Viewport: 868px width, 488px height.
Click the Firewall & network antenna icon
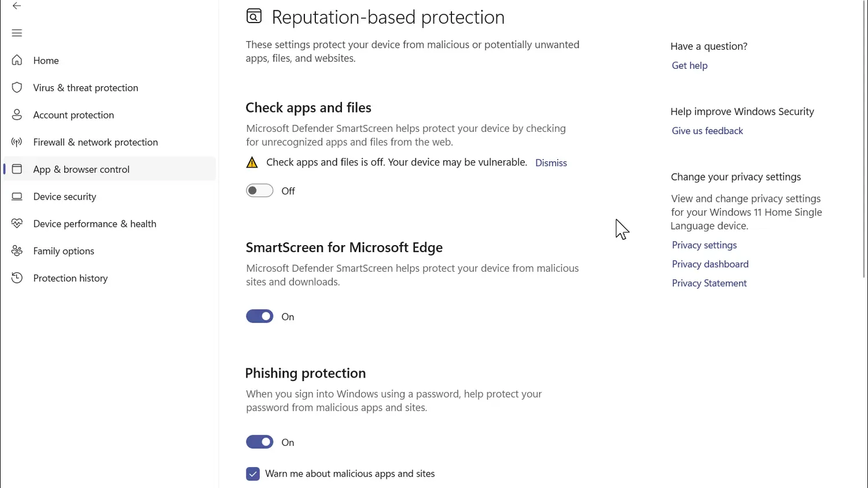[17, 142]
